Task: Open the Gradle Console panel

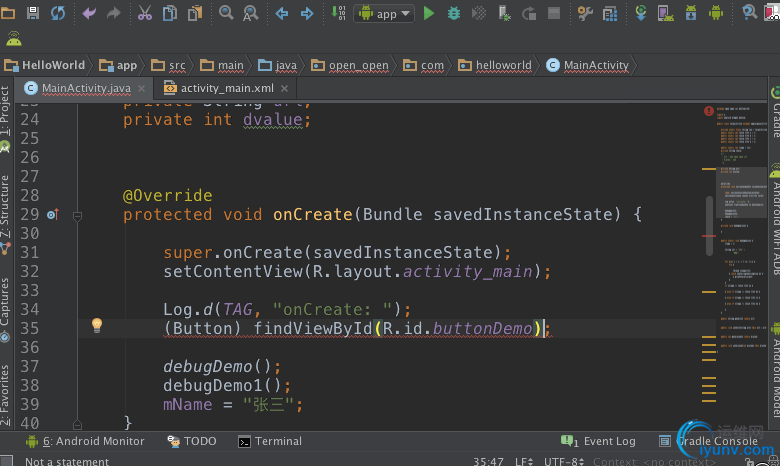Action: [708, 441]
